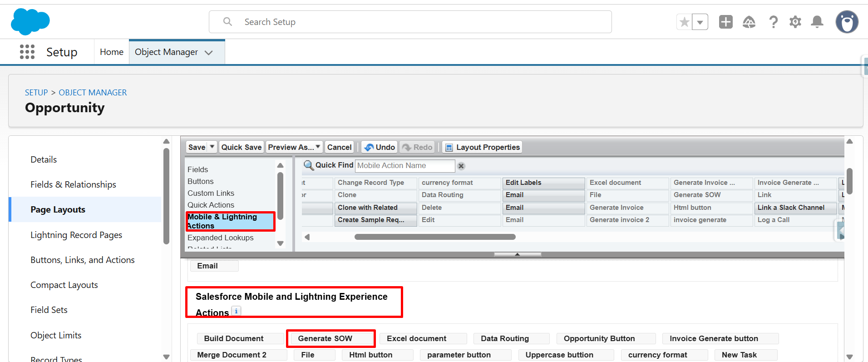The height and width of the screenshot is (362, 868).
Task: Focus the Search Setup field
Action: click(x=410, y=22)
